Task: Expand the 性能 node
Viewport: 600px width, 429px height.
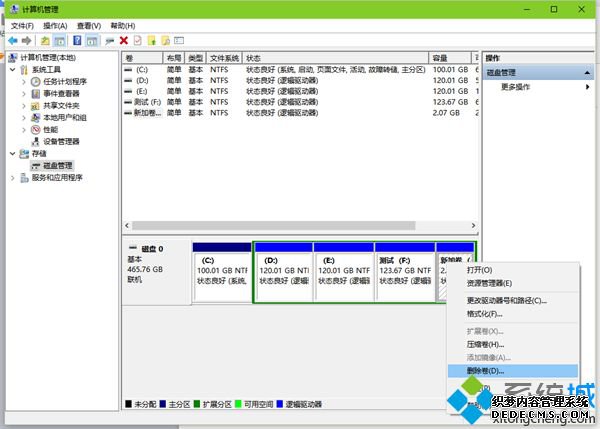Action: tap(24, 129)
